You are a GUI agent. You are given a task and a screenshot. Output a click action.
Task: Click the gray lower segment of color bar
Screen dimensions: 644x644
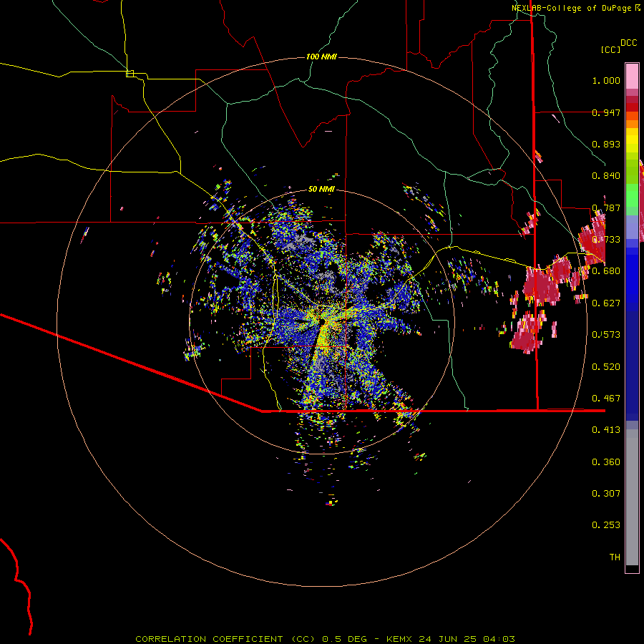coord(632,497)
